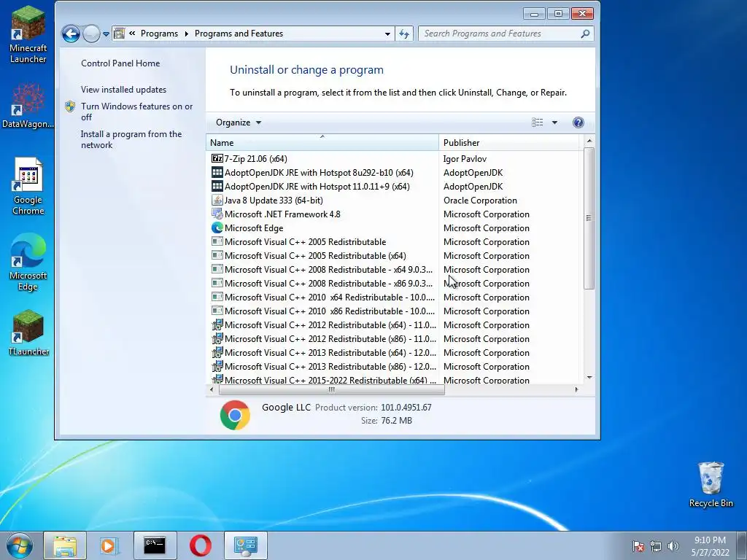Image resolution: width=747 pixels, height=560 pixels.
Task: Click the search magnifier icon
Action: click(585, 34)
